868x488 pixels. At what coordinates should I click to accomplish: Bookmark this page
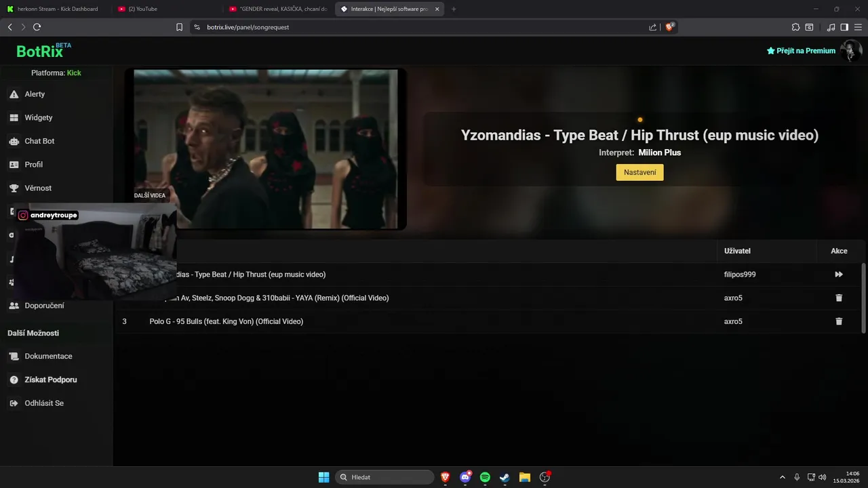coord(179,27)
